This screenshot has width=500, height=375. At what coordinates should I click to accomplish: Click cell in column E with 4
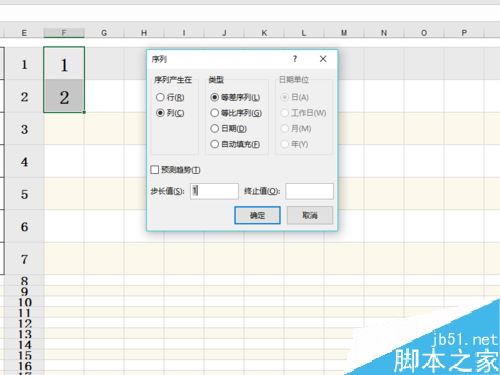coord(24,161)
